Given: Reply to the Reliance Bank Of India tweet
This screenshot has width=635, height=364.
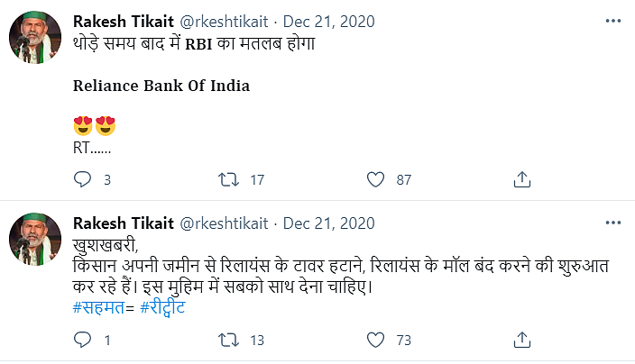Looking at the screenshot, I should pyautogui.click(x=83, y=179).
